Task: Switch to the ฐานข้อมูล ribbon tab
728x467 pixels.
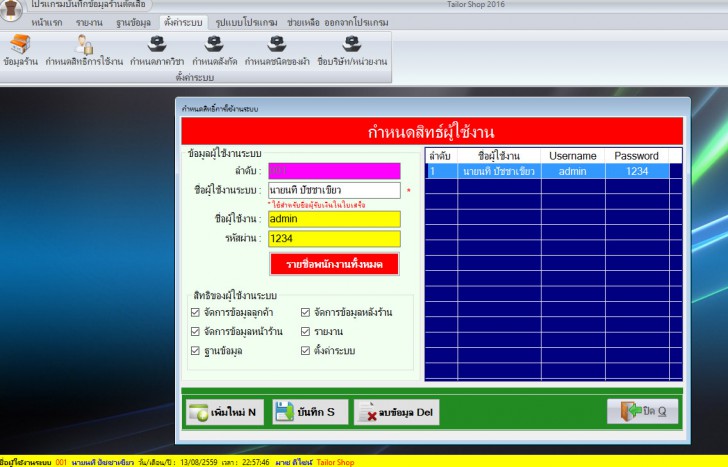Action: (133, 22)
